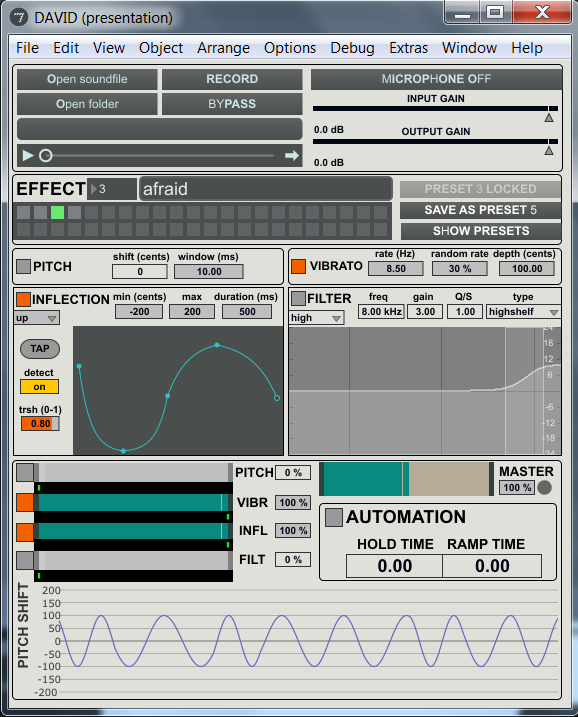The width and height of the screenshot is (578, 717).
Task: Enable the AUTOMATION checkbox
Action: (334, 517)
